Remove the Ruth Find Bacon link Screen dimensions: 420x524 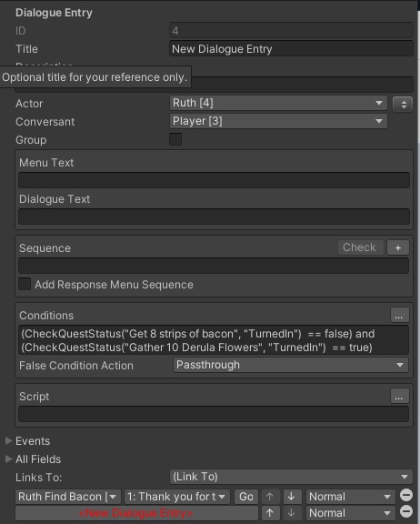tap(406, 495)
